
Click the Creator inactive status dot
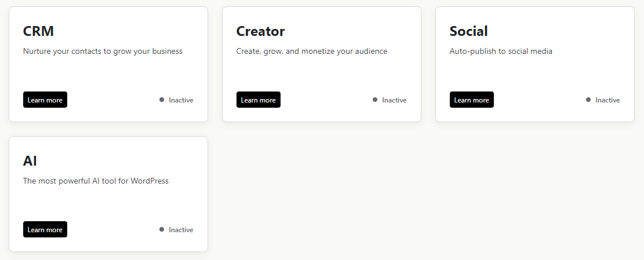375,100
